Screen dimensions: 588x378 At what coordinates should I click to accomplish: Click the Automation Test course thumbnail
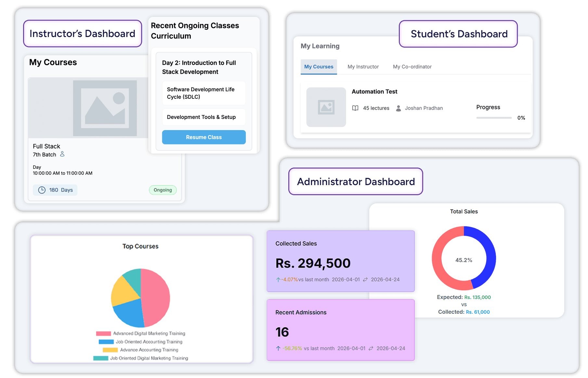[326, 107]
